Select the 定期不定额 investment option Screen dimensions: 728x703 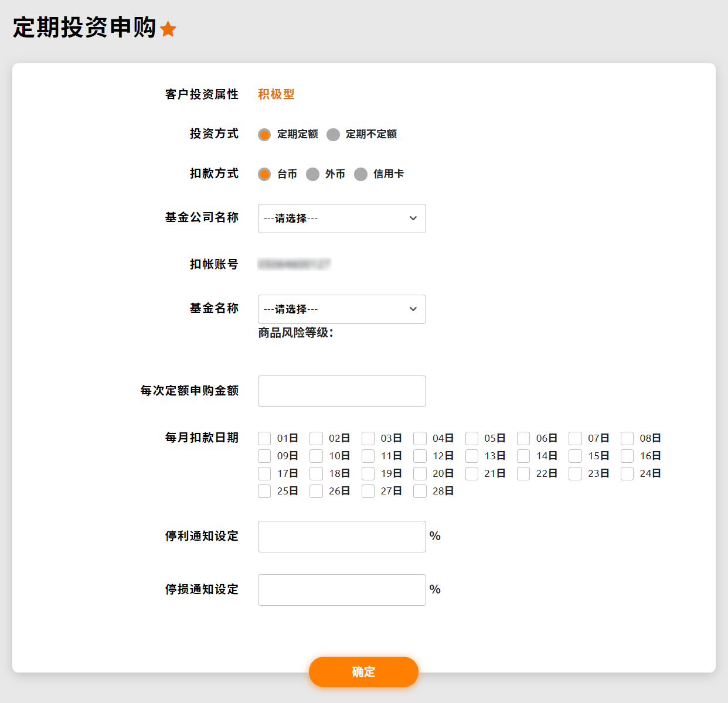[333, 135]
